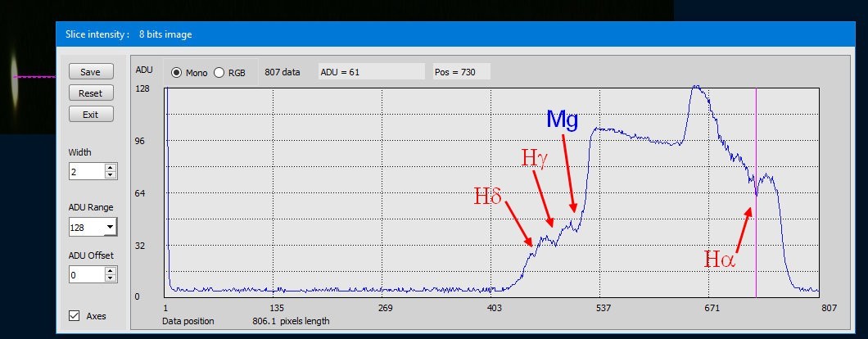Viewport: 868px width, 339px height.
Task: Click the ADU Range label
Action: (x=91, y=207)
